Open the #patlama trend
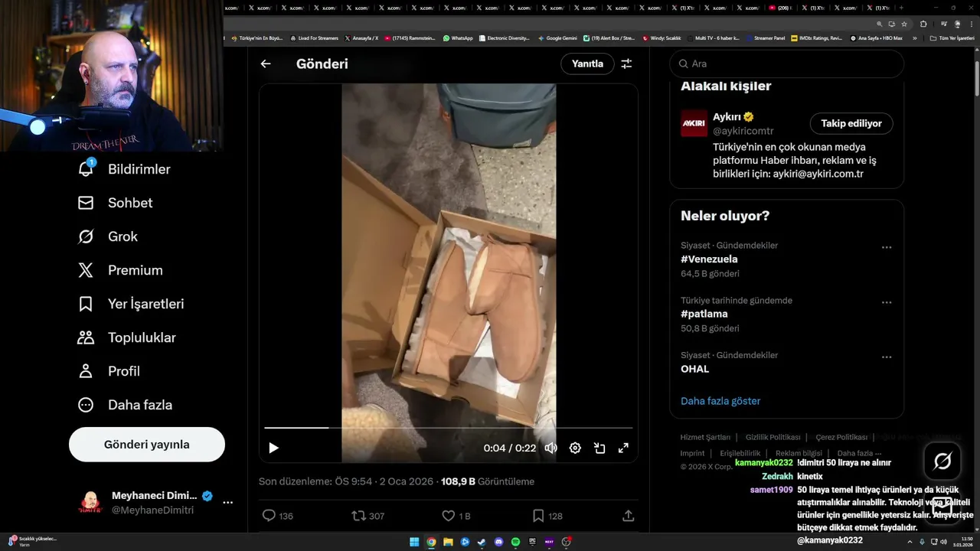Viewport: 980px width, 551px height. tap(704, 314)
